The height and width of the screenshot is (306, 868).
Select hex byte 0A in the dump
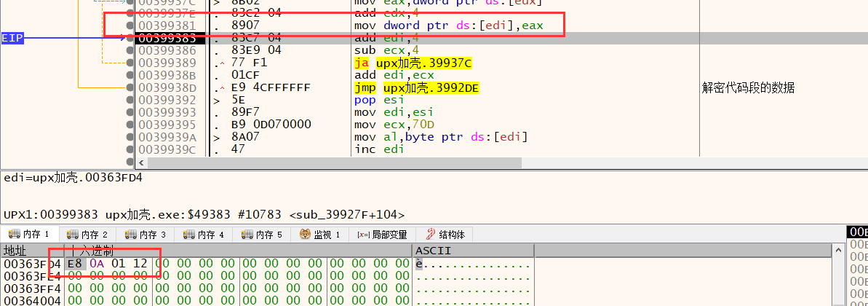point(97,264)
